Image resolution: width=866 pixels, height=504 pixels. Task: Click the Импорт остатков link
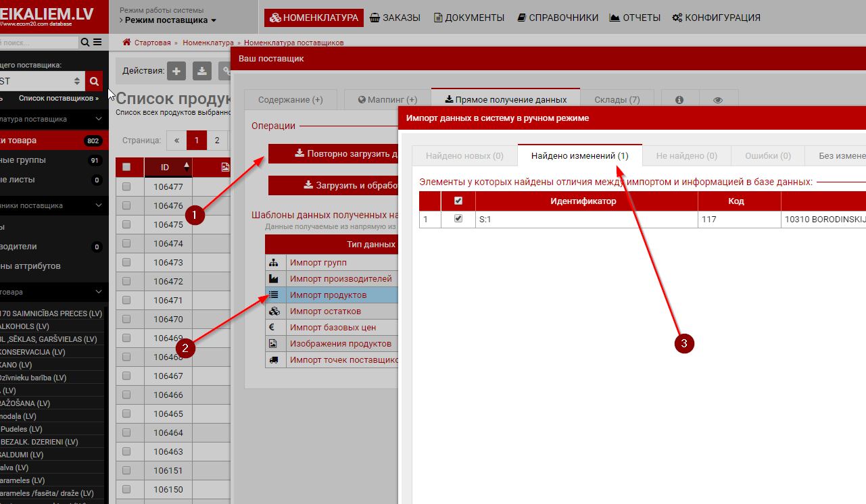tap(325, 311)
